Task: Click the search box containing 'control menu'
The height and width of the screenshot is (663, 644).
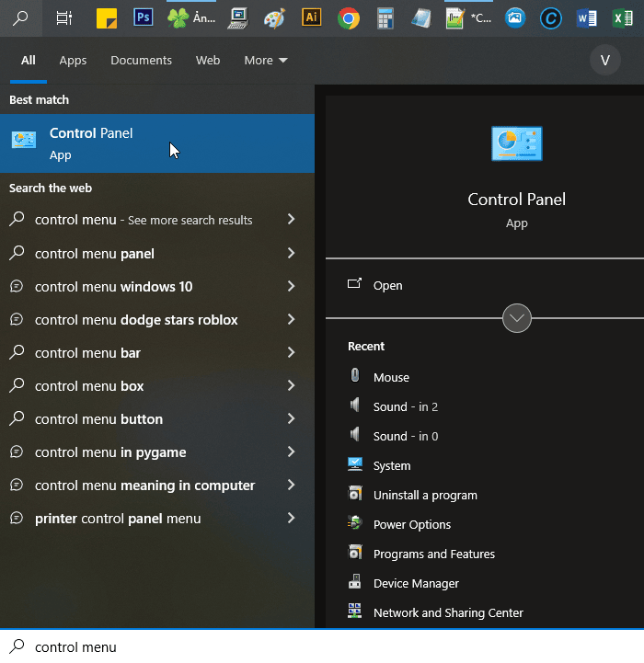Action: (322, 646)
